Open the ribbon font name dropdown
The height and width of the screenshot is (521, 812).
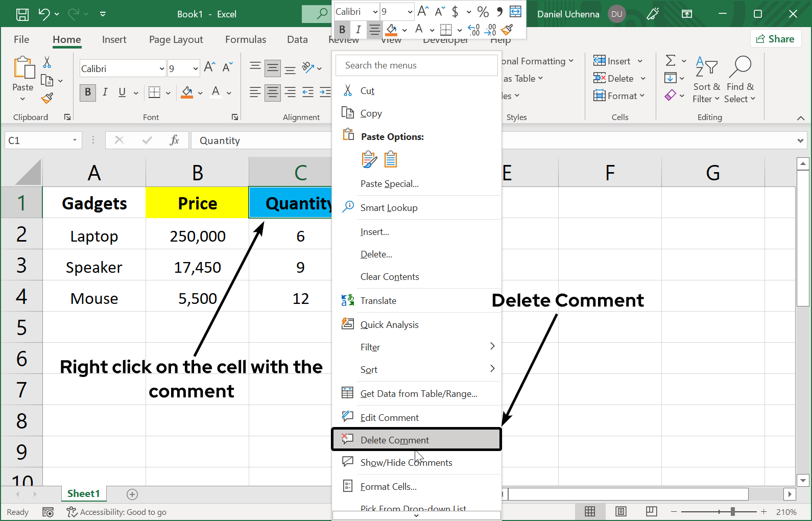tap(162, 68)
